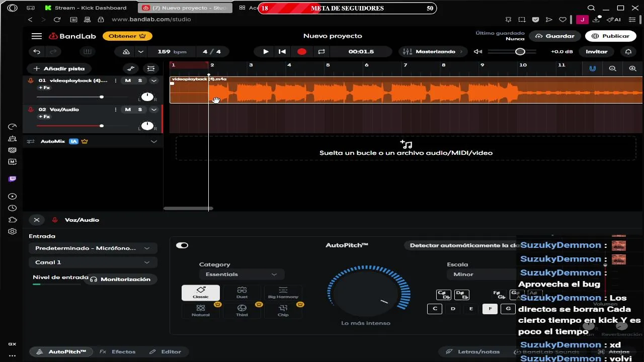The width and height of the screenshot is (644, 362).
Task: Zoom out the timeline
Action: pos(612,68)
